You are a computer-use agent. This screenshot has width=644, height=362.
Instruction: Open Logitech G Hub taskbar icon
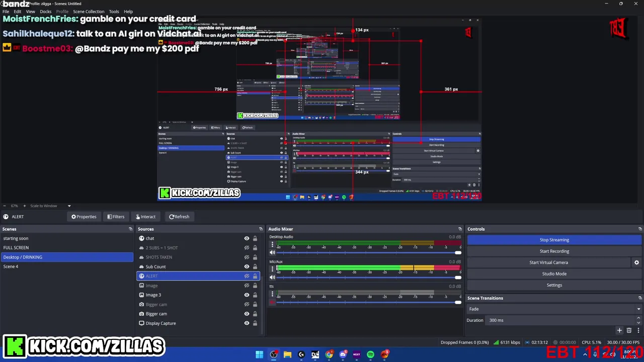[301, 354]
